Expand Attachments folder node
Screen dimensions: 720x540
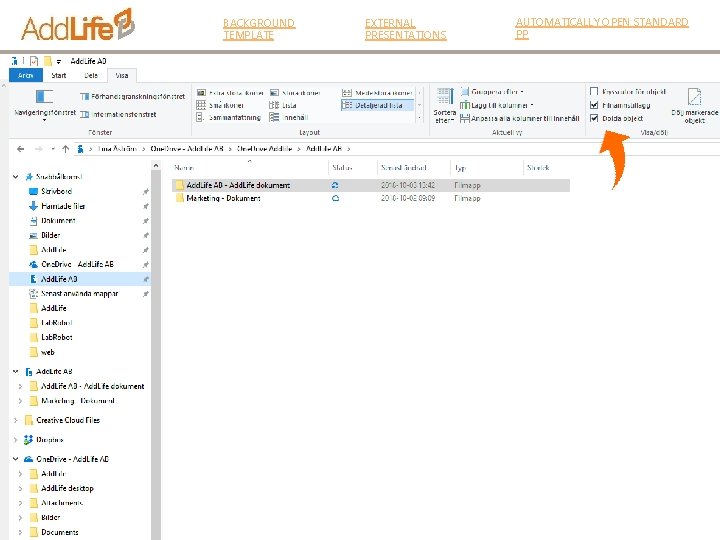[20, 503]
